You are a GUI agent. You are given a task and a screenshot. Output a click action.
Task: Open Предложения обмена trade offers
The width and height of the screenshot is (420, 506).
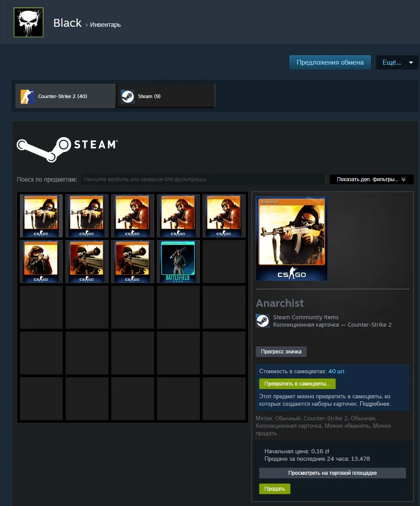pyautogui.click(x=330, y=62)
